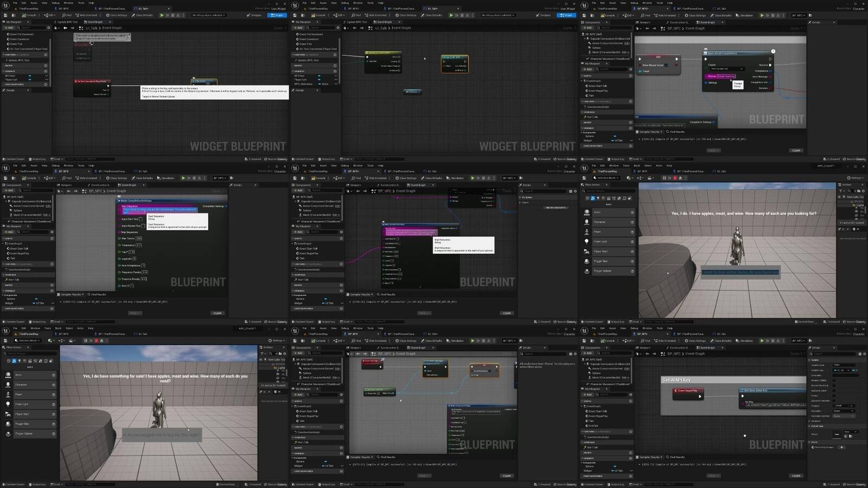This screenshot has width=868, height=488.
Task: Click CLEAR in bottom-right compiler results panel
Action: click(796, 476)
